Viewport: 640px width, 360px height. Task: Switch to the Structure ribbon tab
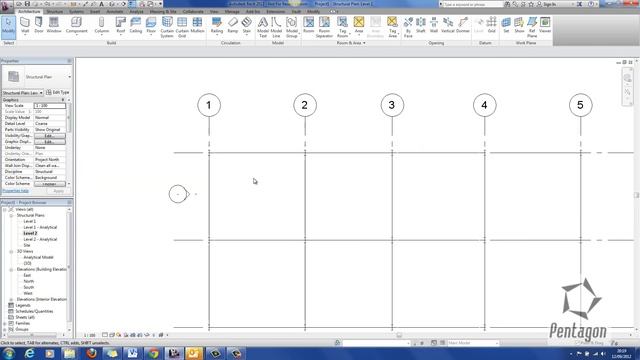point(54,11)
